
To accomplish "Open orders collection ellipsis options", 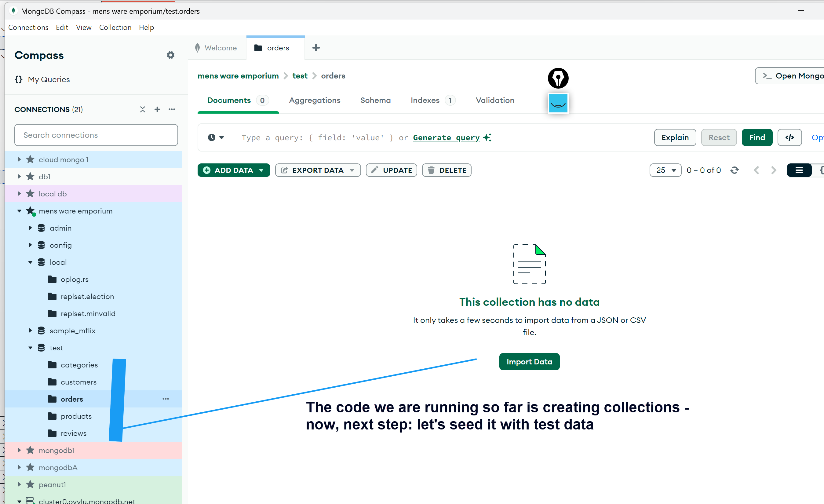I will pos(166,399).
